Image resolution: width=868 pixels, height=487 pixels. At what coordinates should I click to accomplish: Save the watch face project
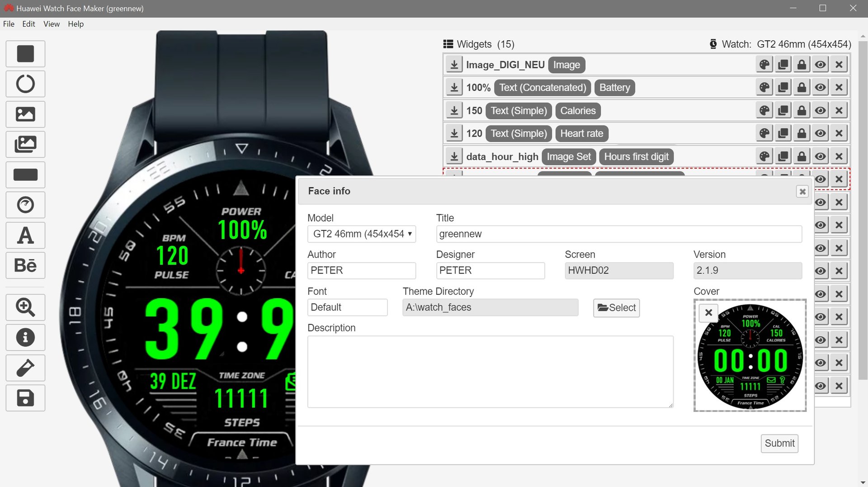25,398
